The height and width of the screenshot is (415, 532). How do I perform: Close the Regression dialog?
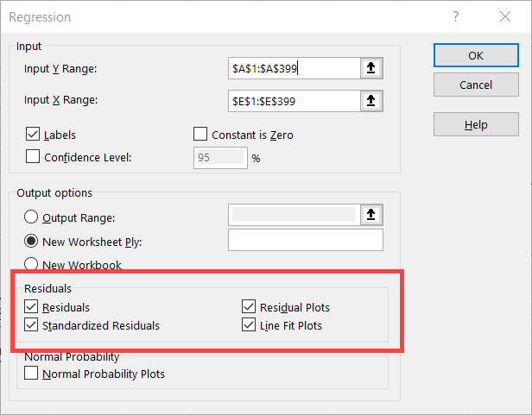click(x=505, y=16)
